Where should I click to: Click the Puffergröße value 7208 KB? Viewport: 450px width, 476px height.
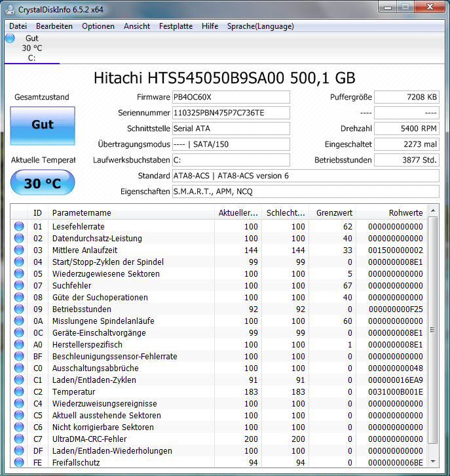pos(407,97)
